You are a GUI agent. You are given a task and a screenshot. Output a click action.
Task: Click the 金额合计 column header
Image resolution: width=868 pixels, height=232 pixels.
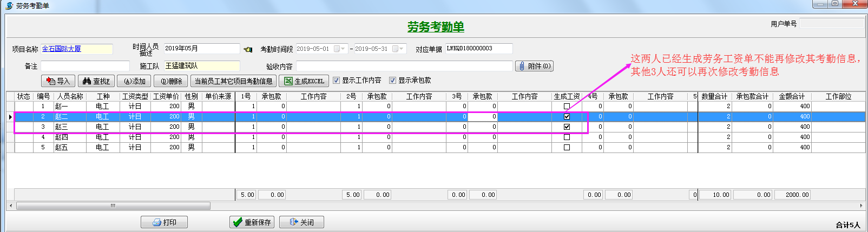coord(792,96)
